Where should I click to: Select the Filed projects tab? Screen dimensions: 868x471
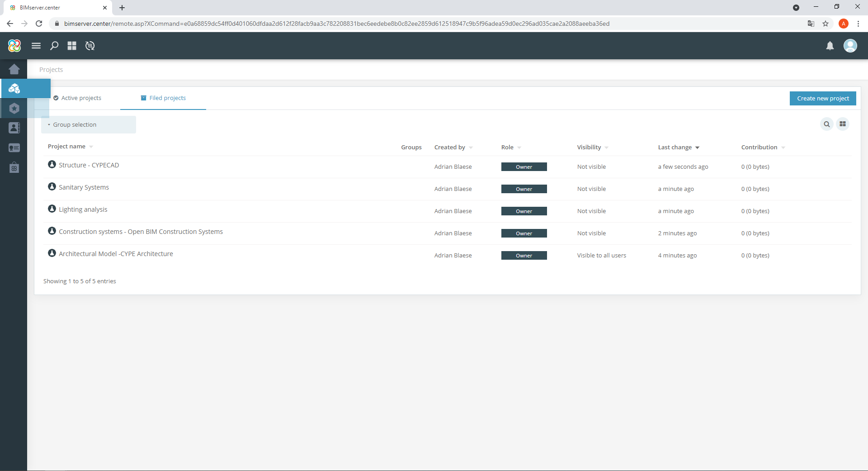coord(163,98)
